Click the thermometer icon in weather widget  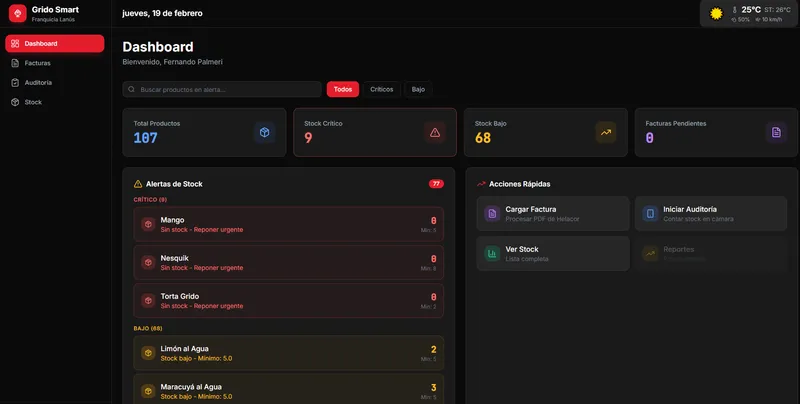(735, 10)
